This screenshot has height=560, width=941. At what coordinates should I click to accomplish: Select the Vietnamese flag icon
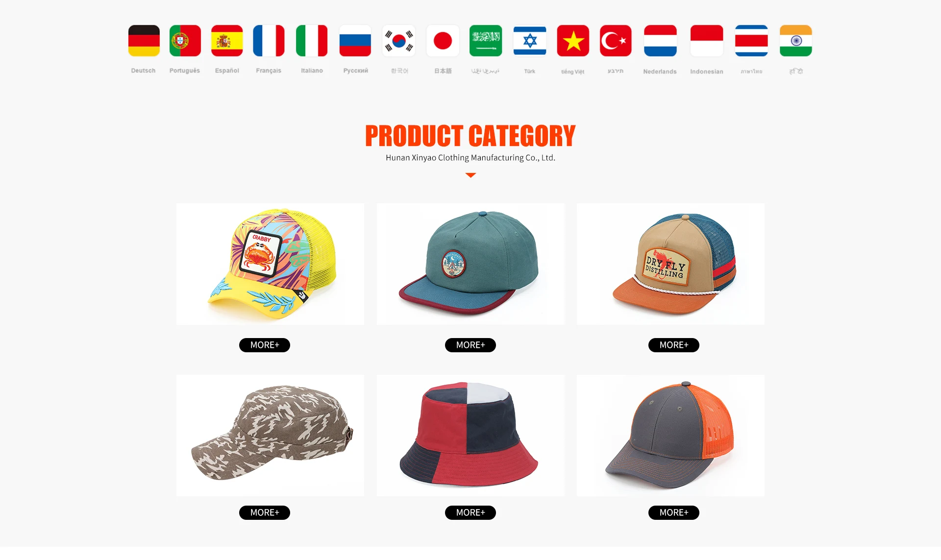coord(573,41)
